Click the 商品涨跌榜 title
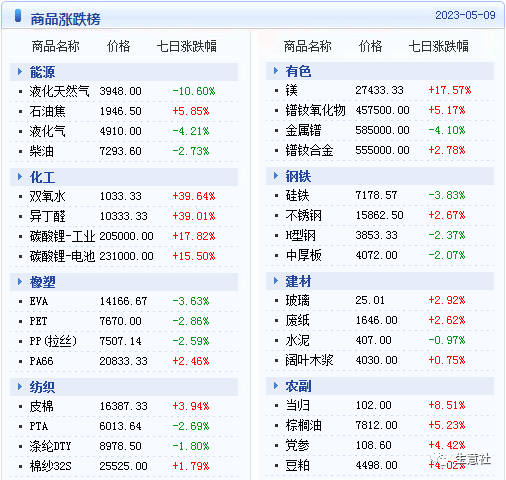The width and height of the screenshot is (506, 480). pos(65,19)
